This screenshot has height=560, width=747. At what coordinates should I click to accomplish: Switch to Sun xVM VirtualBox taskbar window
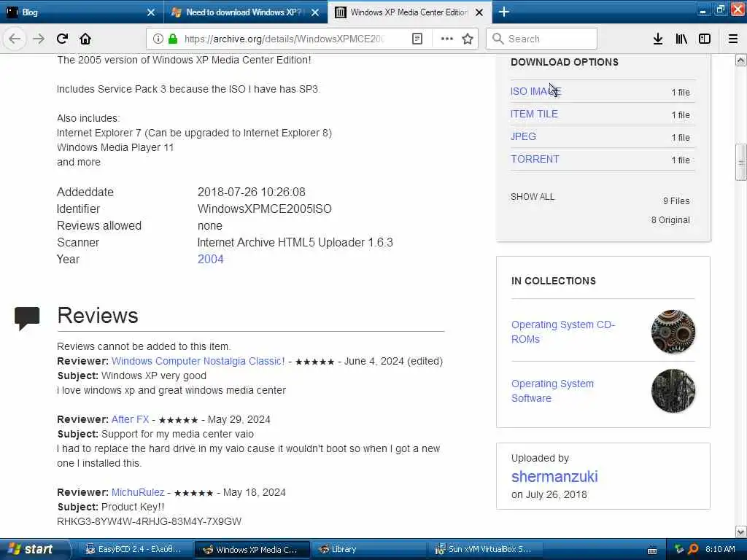[x=485, y=549]
